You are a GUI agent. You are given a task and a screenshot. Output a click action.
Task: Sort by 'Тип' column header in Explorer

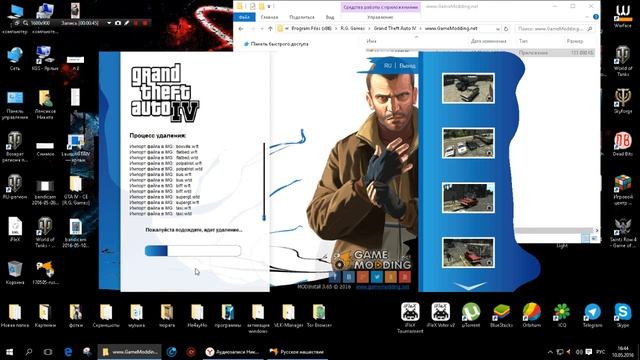click(x=523, y=41)
